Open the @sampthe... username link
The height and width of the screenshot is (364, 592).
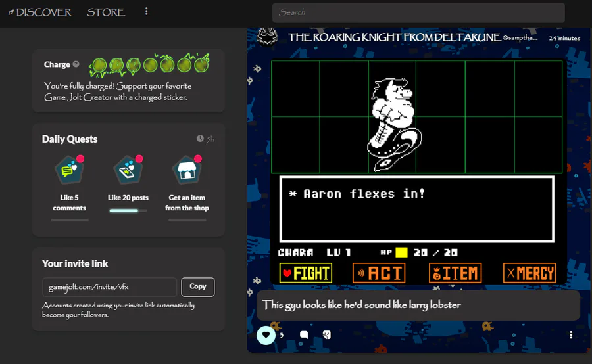coord(520,37)
